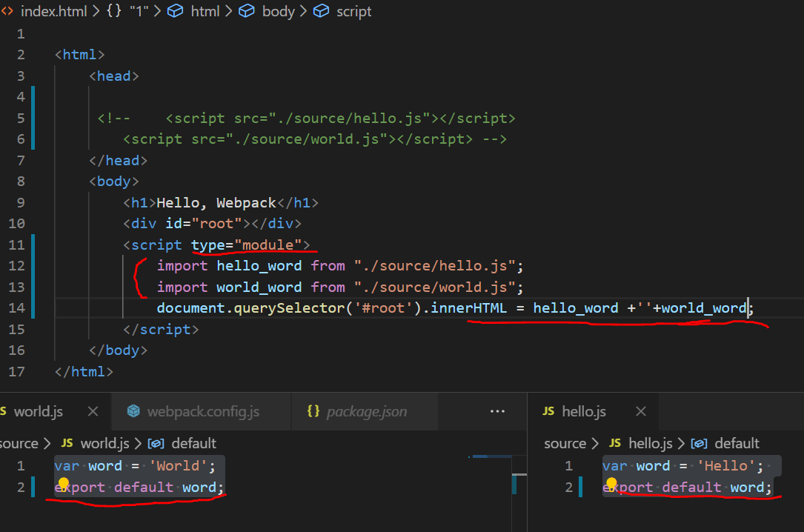The height and width of the screenshot is (532, 804).
Task: Click world.js in the left pane breadcrumb
Action: (x=105, y=443)
